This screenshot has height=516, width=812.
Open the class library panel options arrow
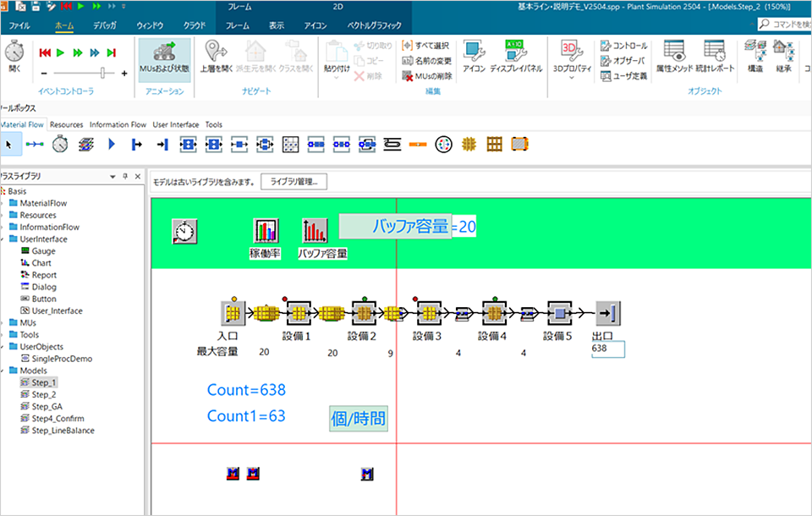point(112,176)
